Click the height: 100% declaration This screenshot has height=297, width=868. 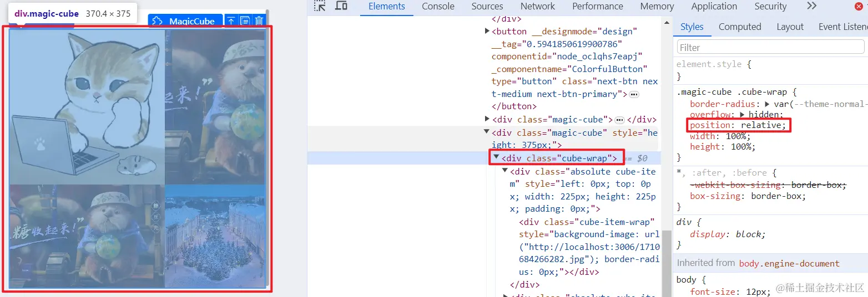(x=723, y=147)
